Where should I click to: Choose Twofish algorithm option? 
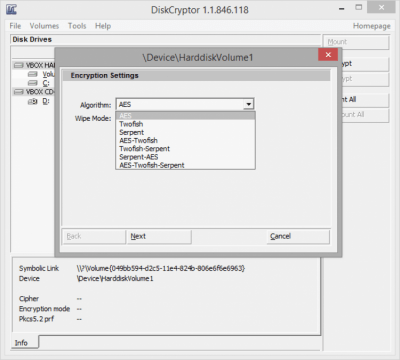185,124
